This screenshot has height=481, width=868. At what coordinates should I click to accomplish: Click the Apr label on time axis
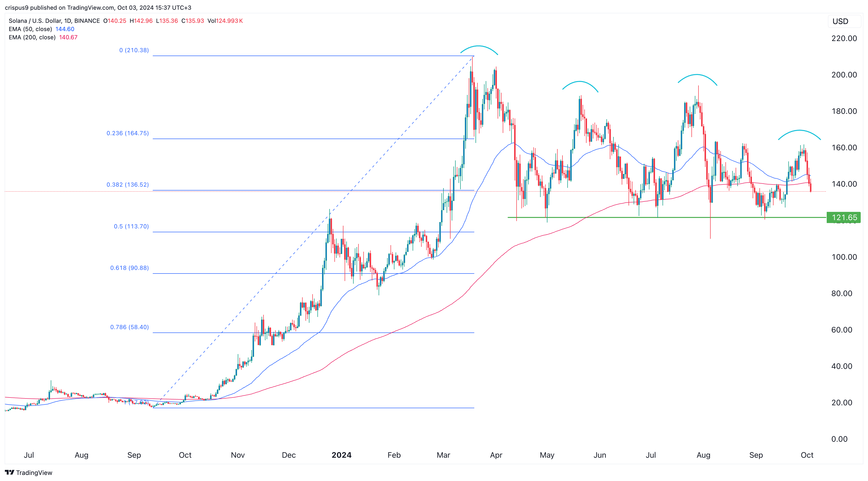[496, 455]
